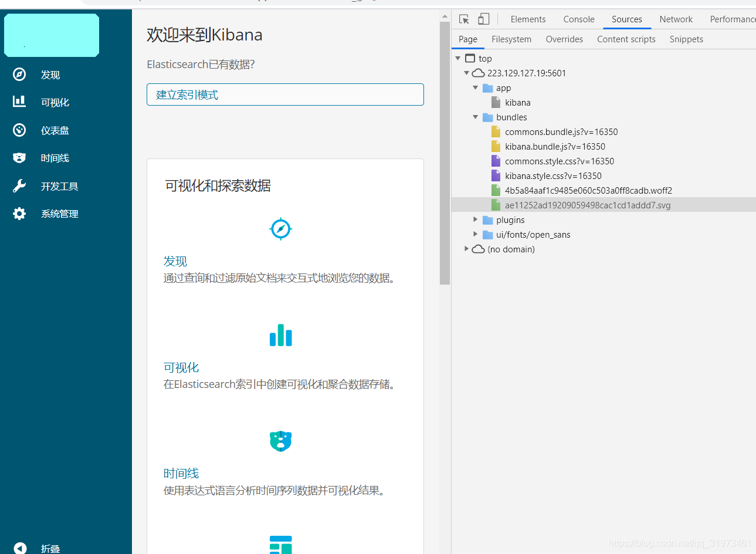
Task: Collapse the bundles folder arrow
Action: pyautogui.click(x=476, y=117)
